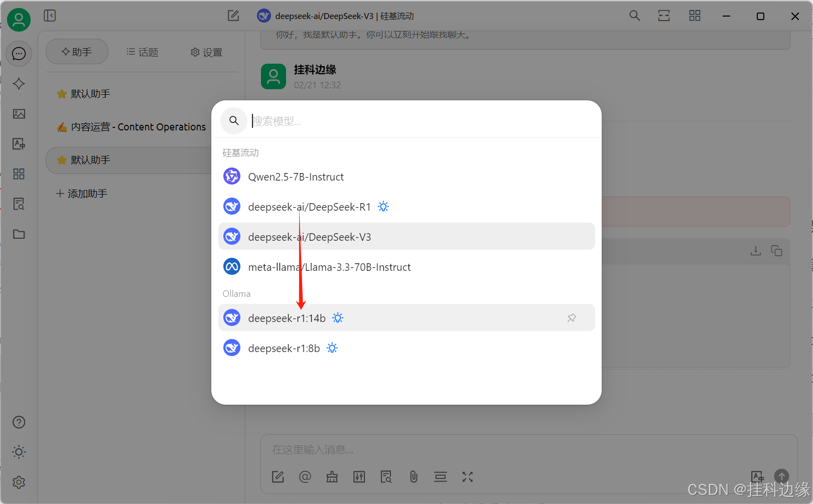
Task: Click the clear context lines icon
Action: pos(441,477)
